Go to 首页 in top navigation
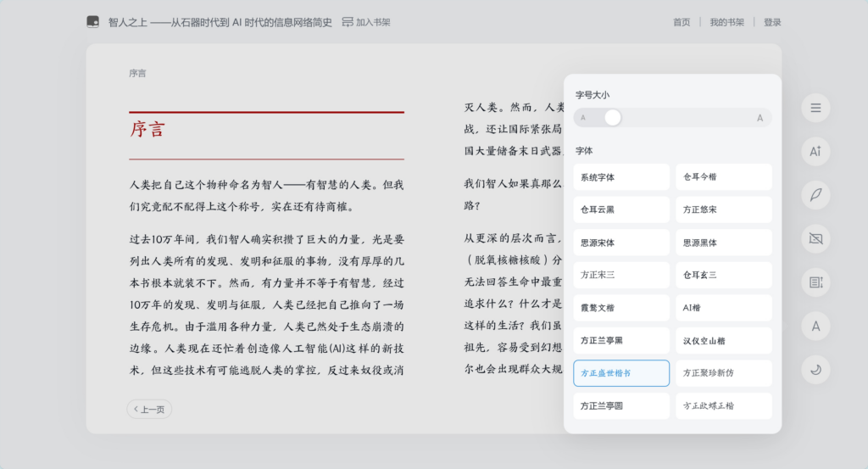868x469 pixels. click(682, 22)
